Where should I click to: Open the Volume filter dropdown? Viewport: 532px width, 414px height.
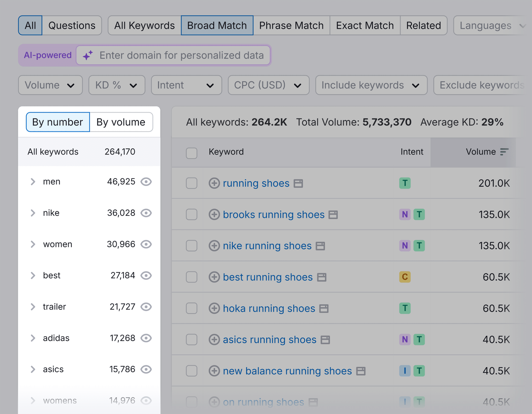click(x=50, y=85)
